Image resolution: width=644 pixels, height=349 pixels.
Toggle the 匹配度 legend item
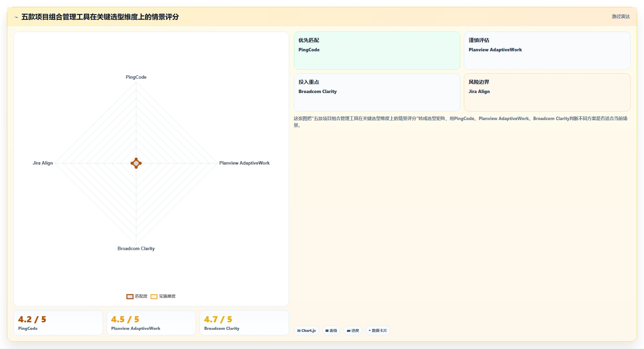click(x=137, y=296)
